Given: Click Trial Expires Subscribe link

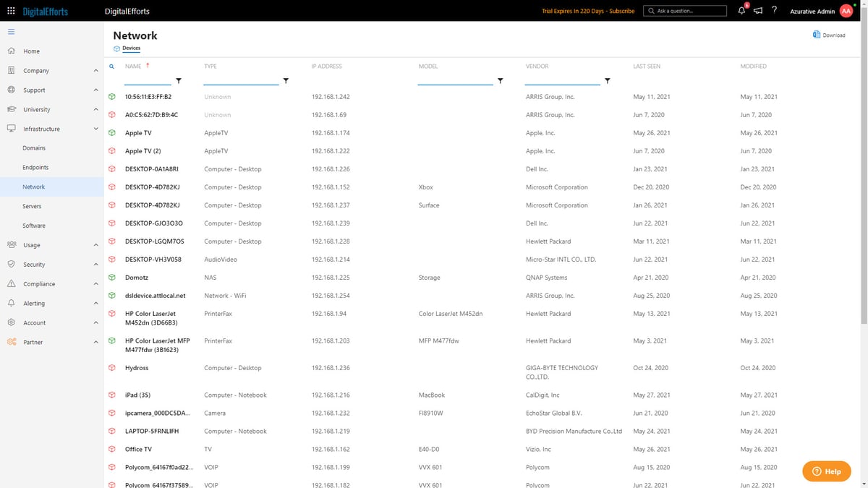Looking at the screenshot, I should point(588,11).
